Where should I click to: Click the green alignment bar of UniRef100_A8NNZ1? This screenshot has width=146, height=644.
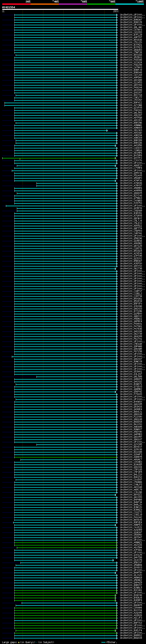(x=66, y=542)
